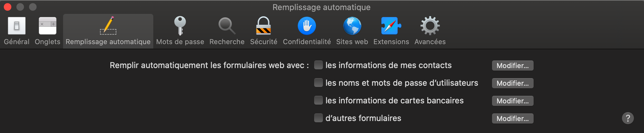Open help with the question mark button

click(628, 118)
